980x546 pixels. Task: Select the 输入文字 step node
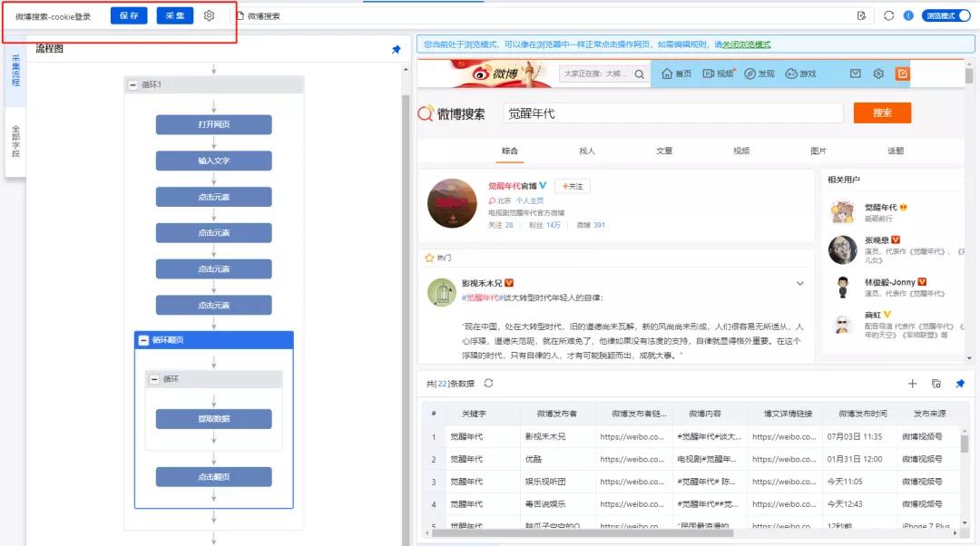coord(214,161)
